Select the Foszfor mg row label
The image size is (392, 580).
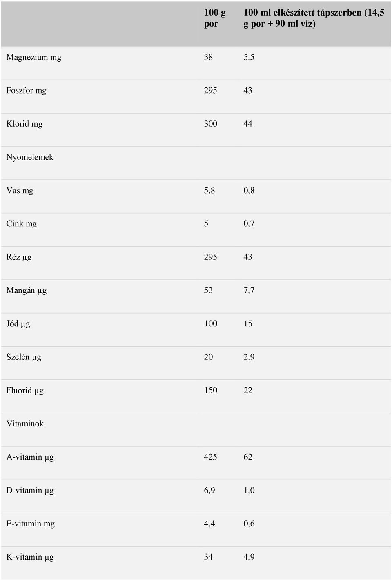(26, 90)
